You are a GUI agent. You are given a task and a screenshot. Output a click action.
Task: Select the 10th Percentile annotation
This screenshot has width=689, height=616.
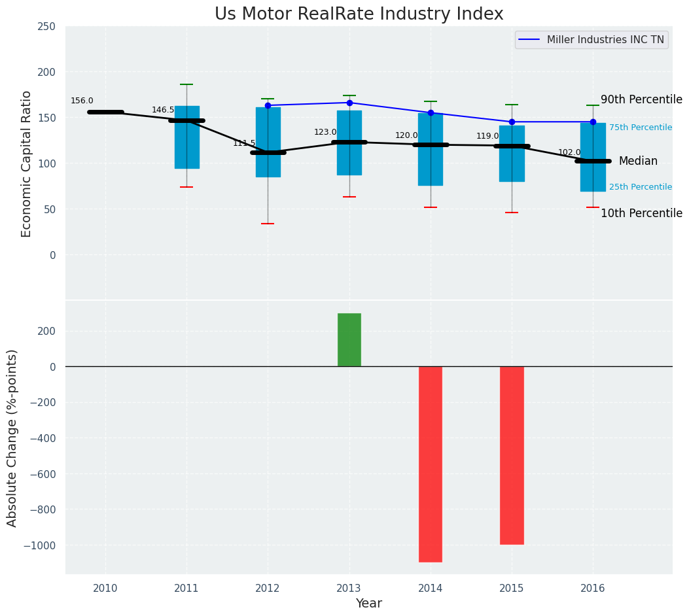point(641,213)
